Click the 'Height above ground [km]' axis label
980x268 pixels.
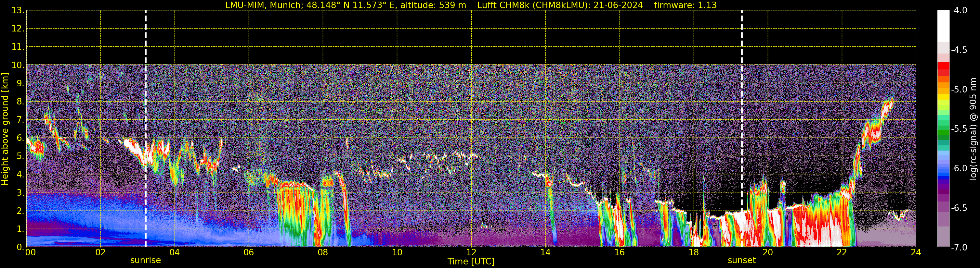coord(5,129)
